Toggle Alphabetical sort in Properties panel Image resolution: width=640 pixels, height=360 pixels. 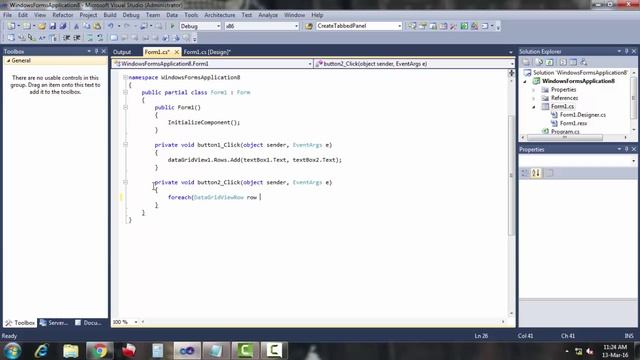(x=536, y=173)
